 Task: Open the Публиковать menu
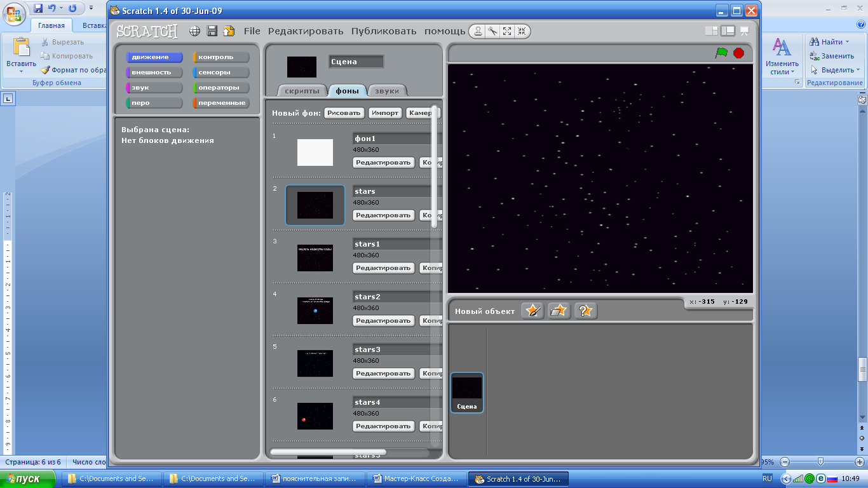click(384, 31)
